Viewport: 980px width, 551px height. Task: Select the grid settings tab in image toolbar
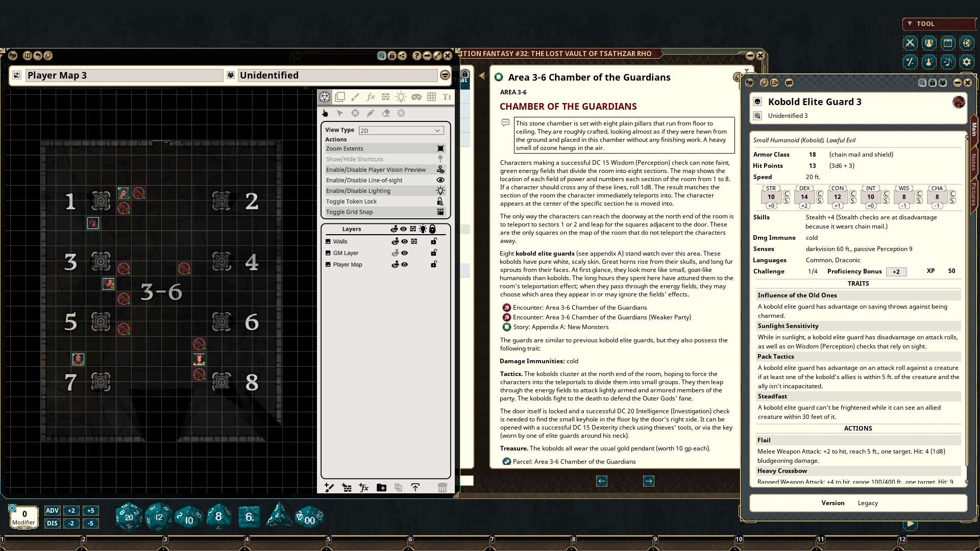point(432,97)
